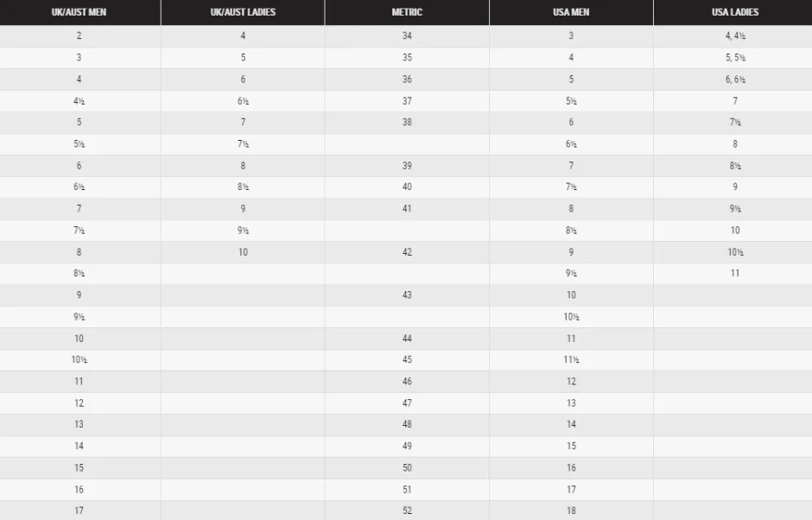This screenshot has width=812, height=520.
Task: Click the UK/AUST LADIES column header
Action: (243, 12)
